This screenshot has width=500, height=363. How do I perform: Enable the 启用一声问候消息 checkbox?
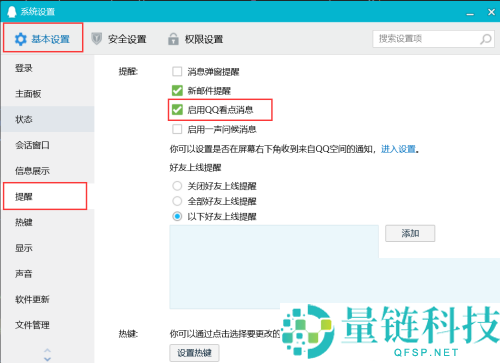[177, 129]
